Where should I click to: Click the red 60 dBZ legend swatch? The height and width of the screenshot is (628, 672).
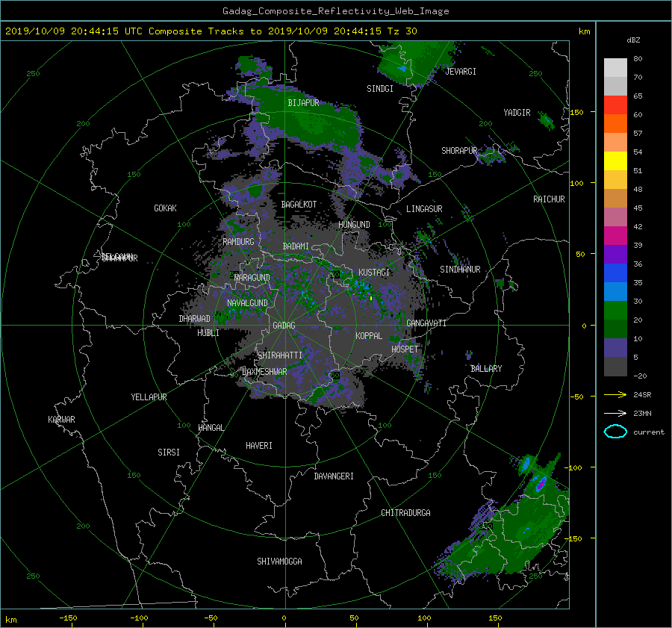[x=615, y=105]
